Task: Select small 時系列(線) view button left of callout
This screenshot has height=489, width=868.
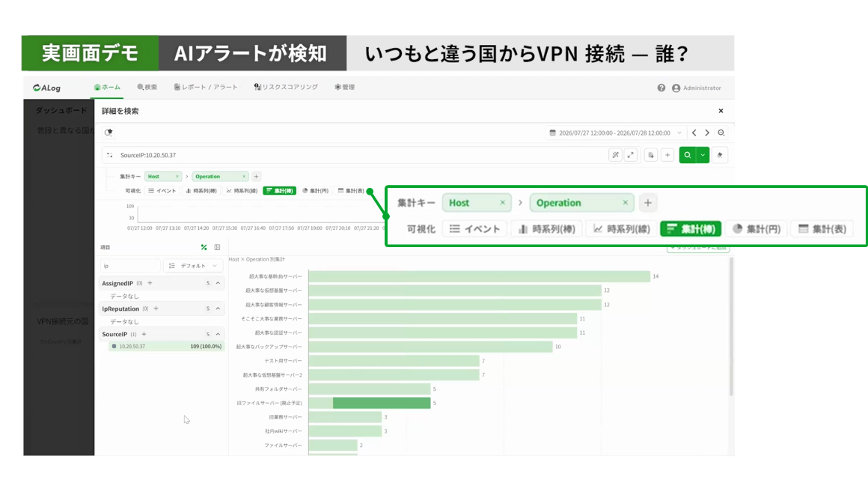Action: (242, 190)
